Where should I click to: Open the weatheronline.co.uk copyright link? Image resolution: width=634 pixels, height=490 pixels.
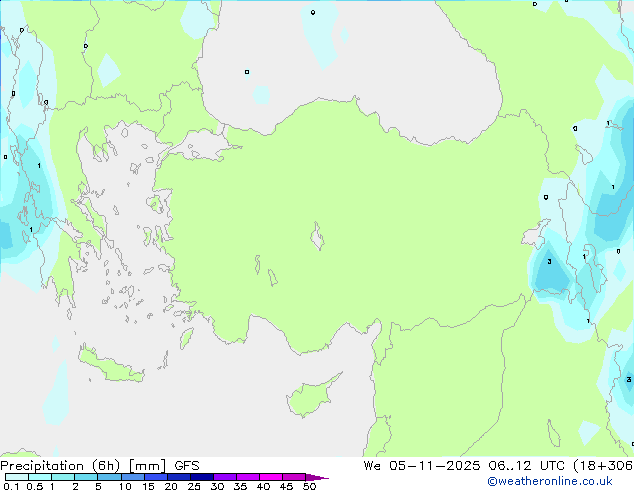pyautogui.click(x=549, y=481)
